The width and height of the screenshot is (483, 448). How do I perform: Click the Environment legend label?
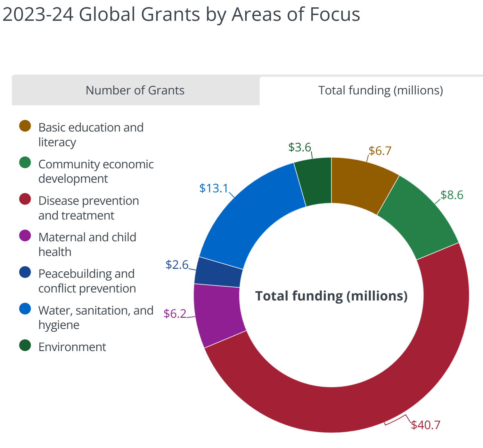[72, 347]
